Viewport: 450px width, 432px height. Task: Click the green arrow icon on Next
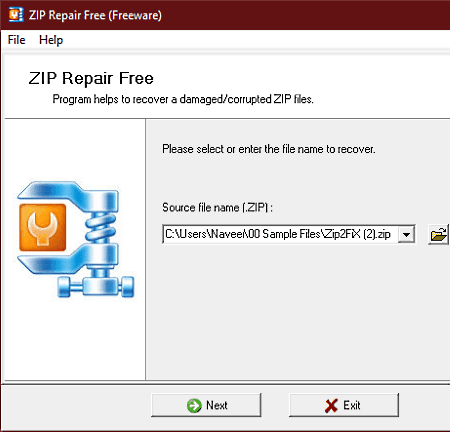(x=194, y=406)
